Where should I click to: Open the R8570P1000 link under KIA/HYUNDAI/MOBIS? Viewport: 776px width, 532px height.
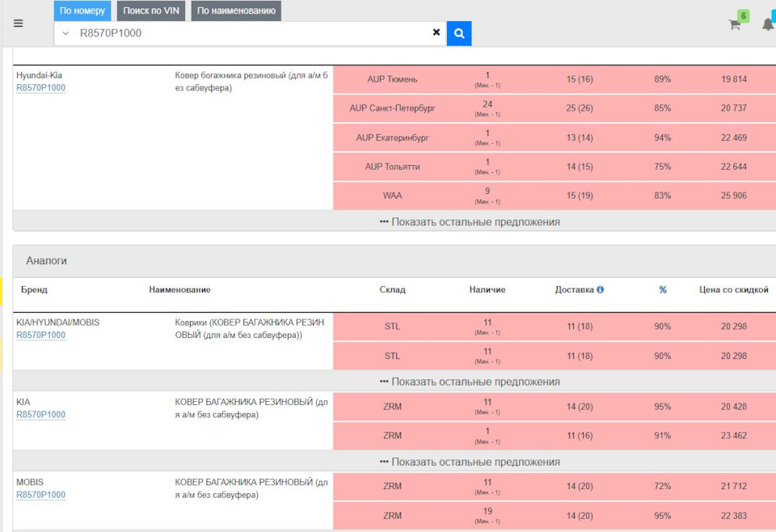pos(40,335)
